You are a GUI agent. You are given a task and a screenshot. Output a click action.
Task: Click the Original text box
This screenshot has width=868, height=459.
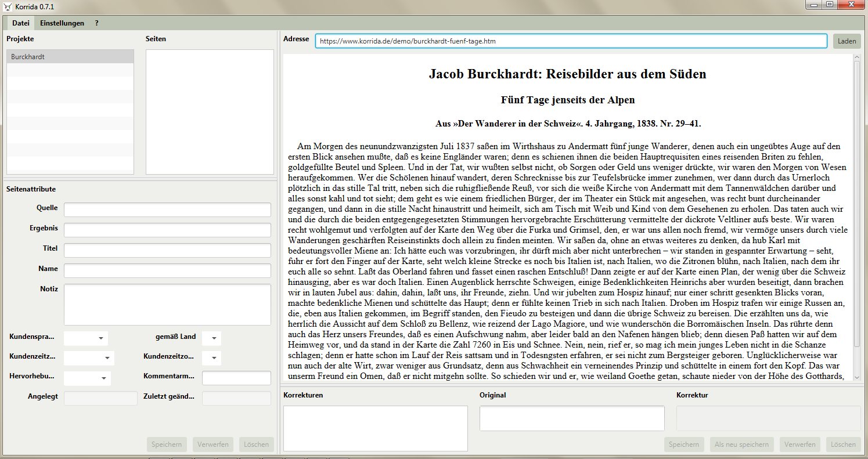point(572,418)
